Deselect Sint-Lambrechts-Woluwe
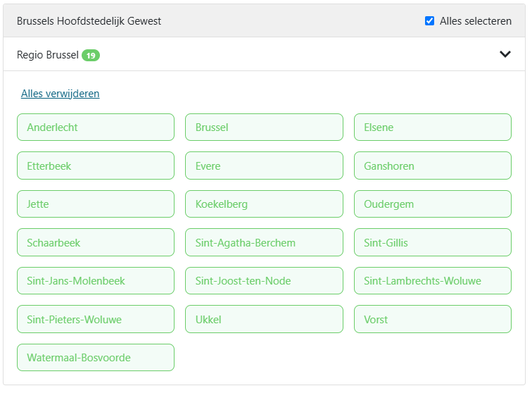Image resolution: width=532 pixels, height=393 pixels. (x=432, y=281)
